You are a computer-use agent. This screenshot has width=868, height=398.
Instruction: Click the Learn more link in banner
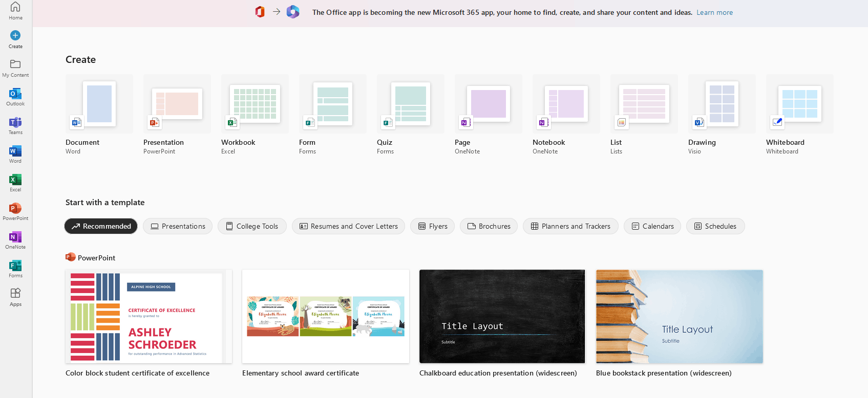coord(714,12)
